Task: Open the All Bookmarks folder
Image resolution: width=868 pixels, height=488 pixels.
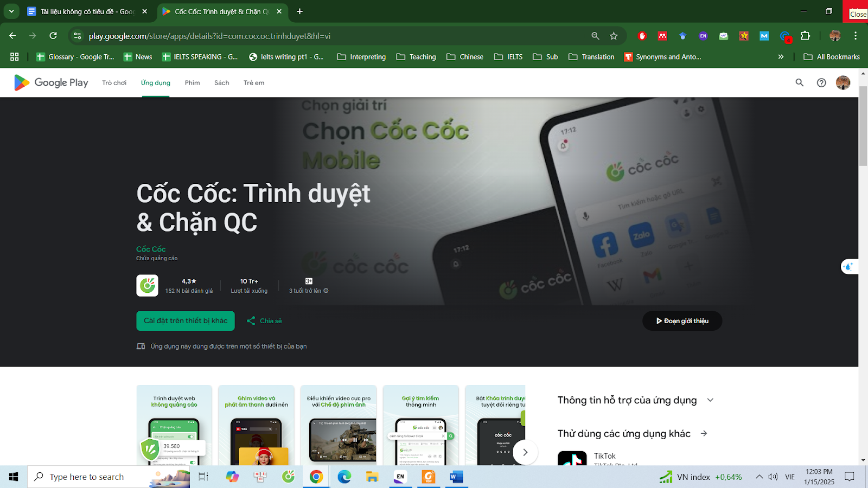Action: (x=832, y=56)
